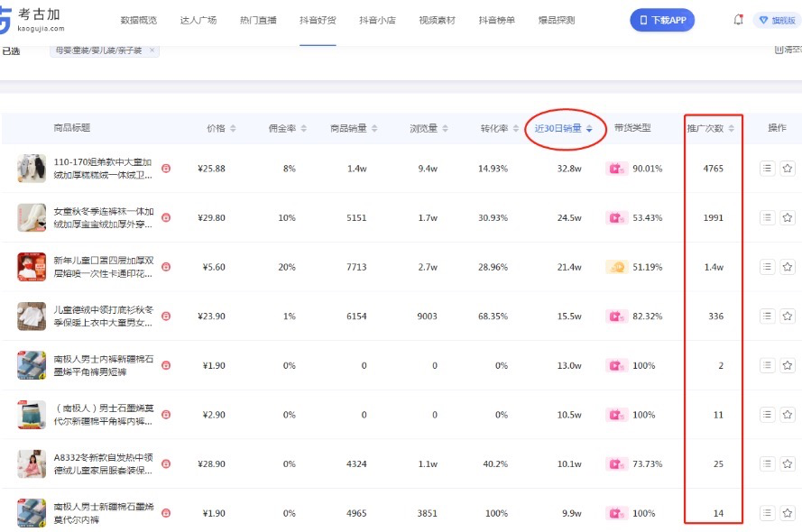802x532 pixels.
Task: Open the 视频素材 menu
Action: tap(437, 20)
